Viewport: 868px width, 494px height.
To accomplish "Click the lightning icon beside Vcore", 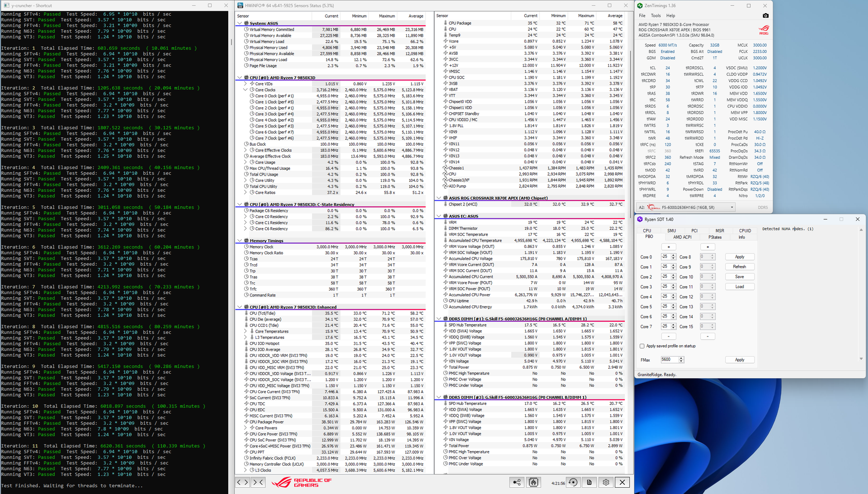I will 445,41.
